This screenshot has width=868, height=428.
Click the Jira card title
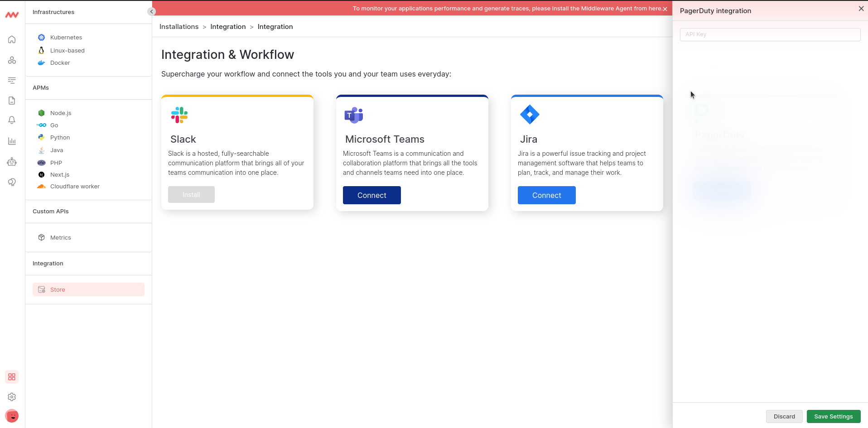coord(529,139)
